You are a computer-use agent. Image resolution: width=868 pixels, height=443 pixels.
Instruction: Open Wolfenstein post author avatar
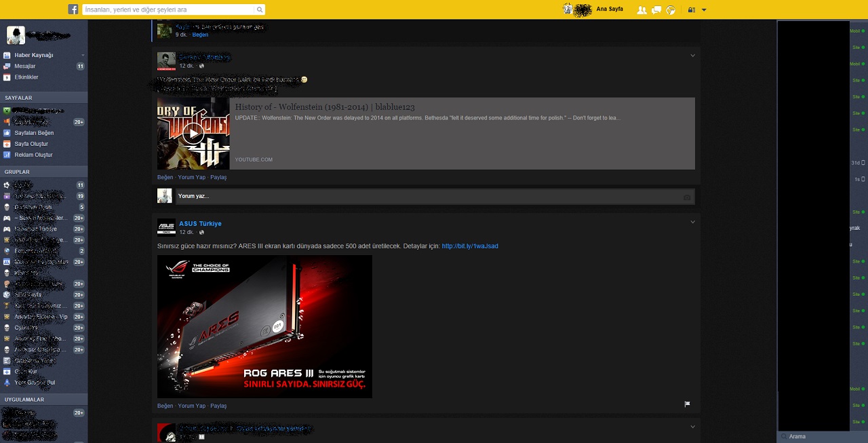pos(166,61)
